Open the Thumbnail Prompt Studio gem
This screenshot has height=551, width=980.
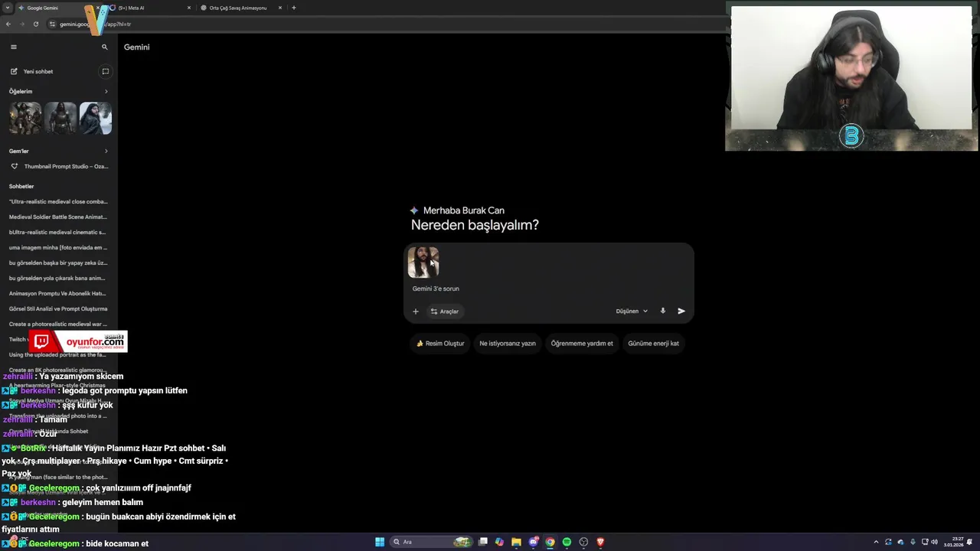tap(59, 166)
